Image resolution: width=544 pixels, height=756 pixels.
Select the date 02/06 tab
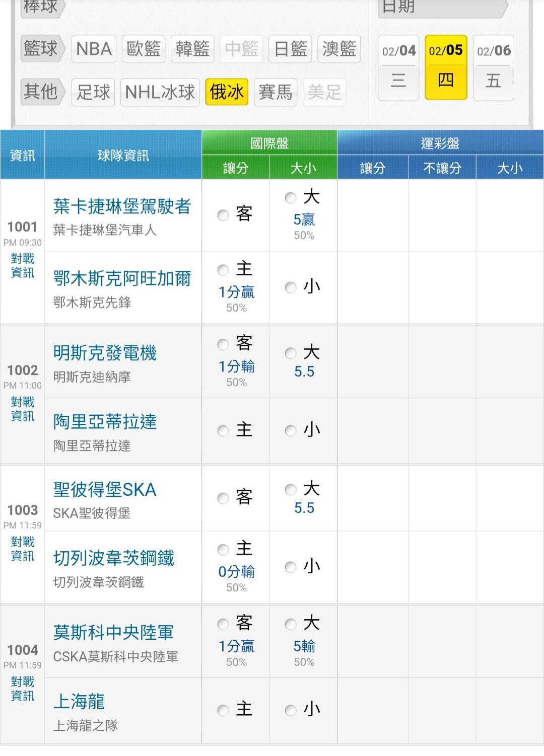tap(494, 67)
